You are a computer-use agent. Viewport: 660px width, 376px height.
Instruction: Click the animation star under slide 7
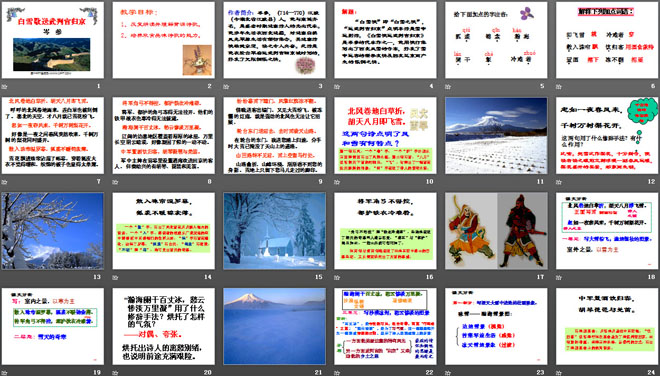pyautogui.click(x=4, y=182)
